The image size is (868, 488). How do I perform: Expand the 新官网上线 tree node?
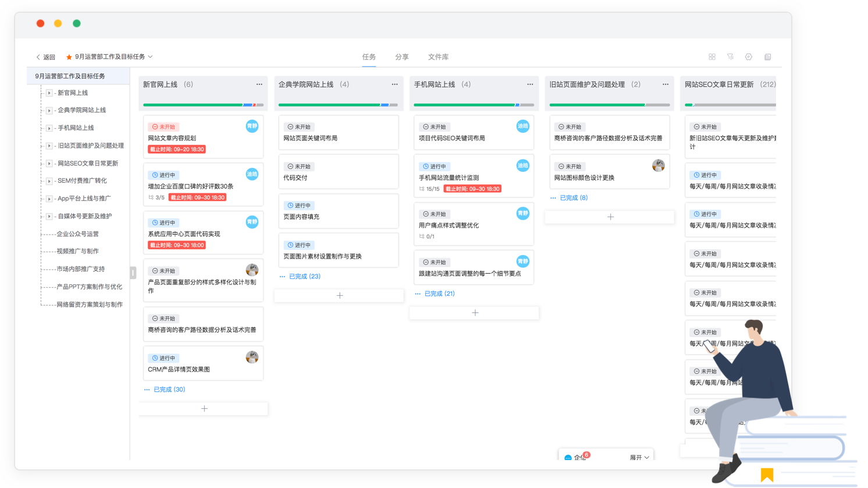click(x=49, y=93)
